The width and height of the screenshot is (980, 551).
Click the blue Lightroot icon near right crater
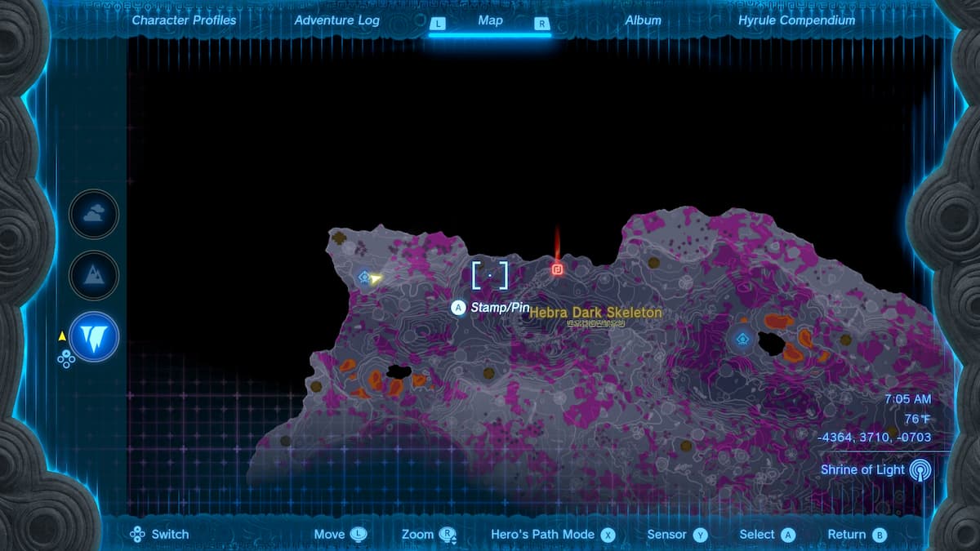(x=742, y=339)
